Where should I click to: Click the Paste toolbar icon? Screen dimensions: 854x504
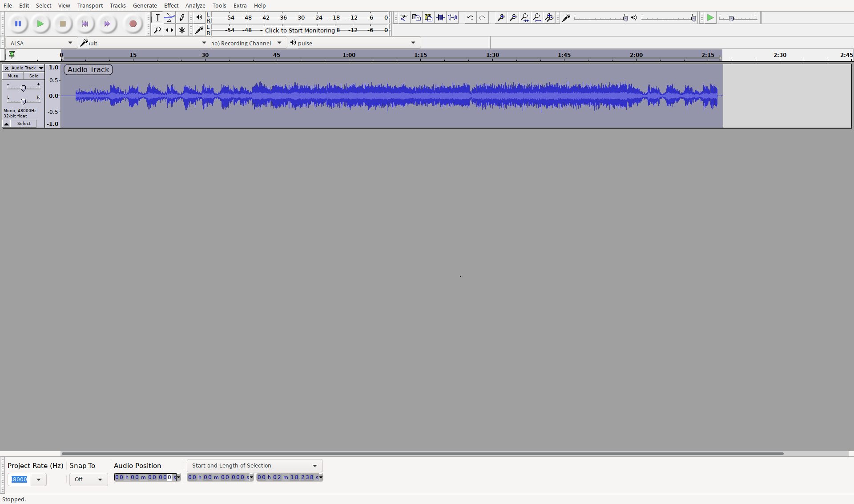pos(428,18)
